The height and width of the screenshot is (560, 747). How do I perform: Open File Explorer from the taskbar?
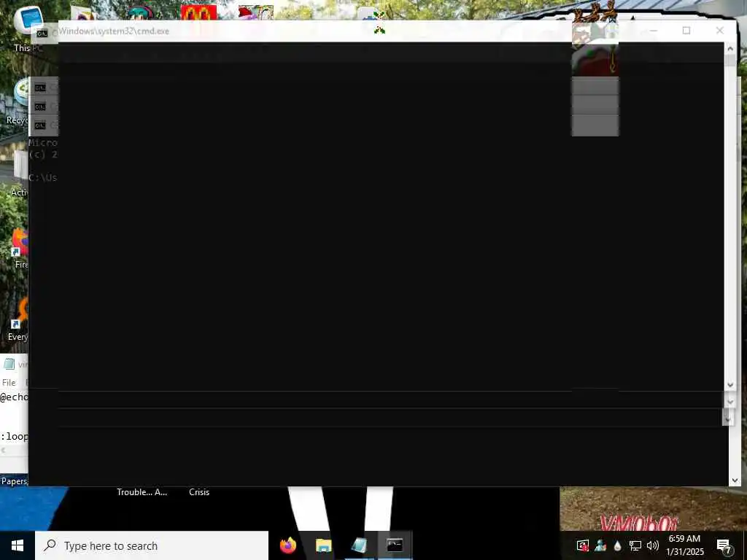coord(323,545)
